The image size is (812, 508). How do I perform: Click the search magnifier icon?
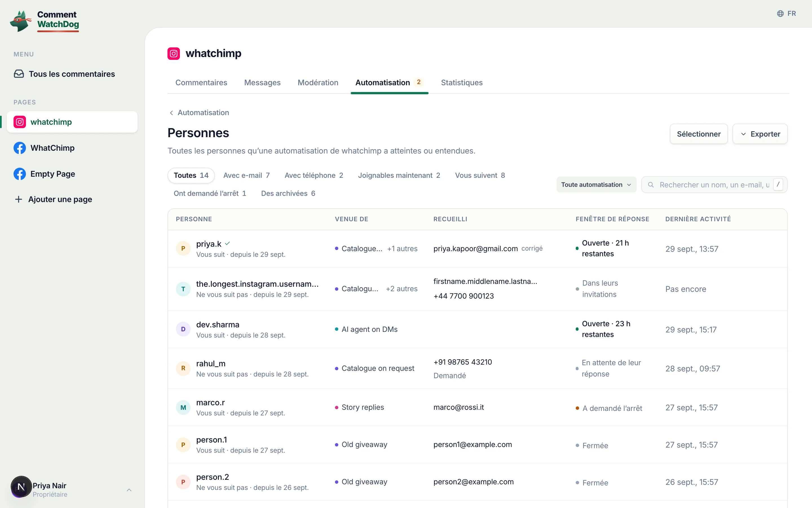coord(651,185)
